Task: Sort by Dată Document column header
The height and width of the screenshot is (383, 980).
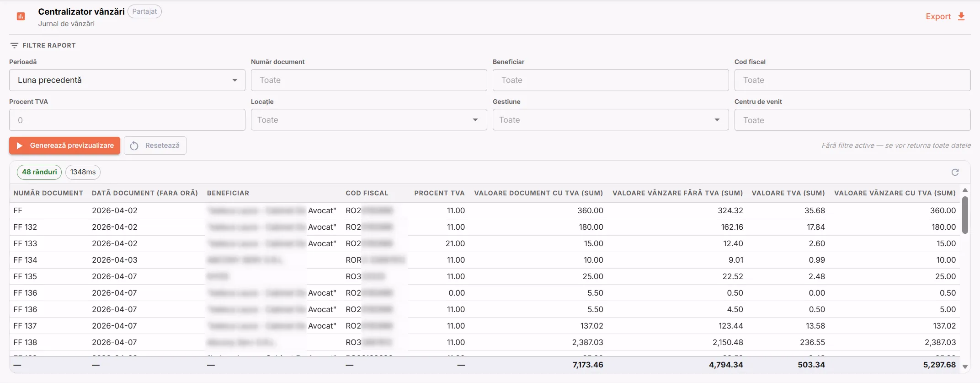Action: (x=145, y=193)
